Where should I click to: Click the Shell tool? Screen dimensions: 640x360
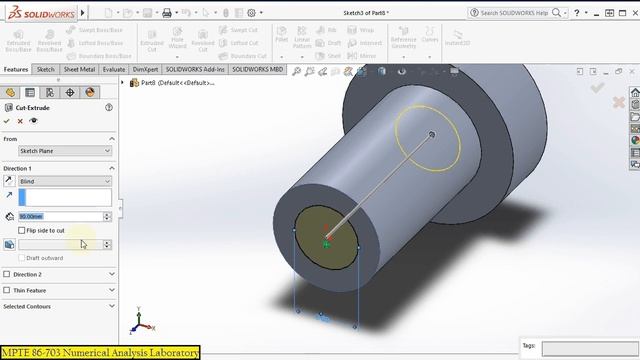coord(329,56)
